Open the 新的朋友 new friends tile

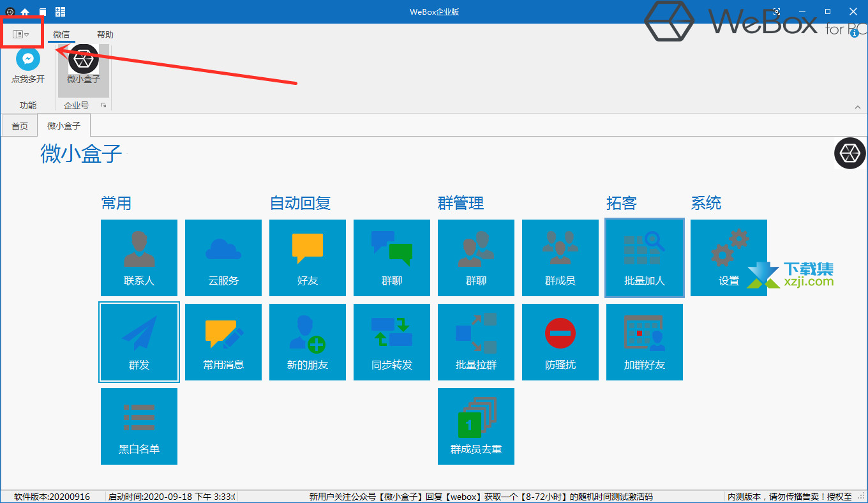tap(308, 342)
